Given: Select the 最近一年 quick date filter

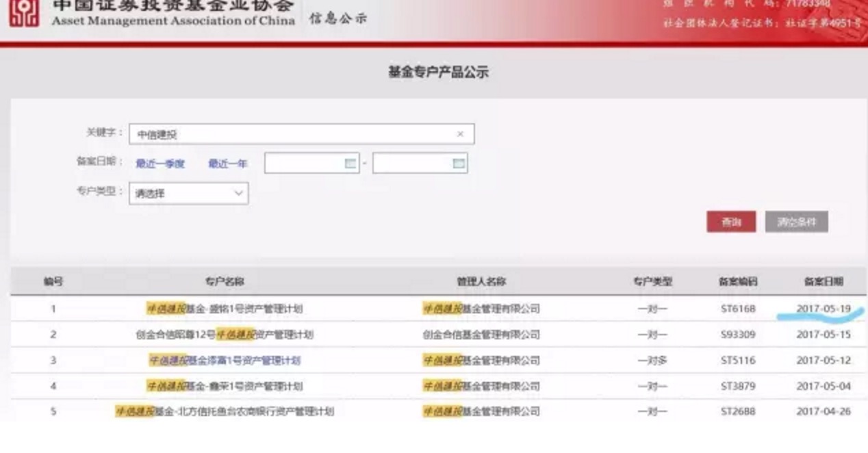Looking at the screenshot, I should click(x=227, y=164).
